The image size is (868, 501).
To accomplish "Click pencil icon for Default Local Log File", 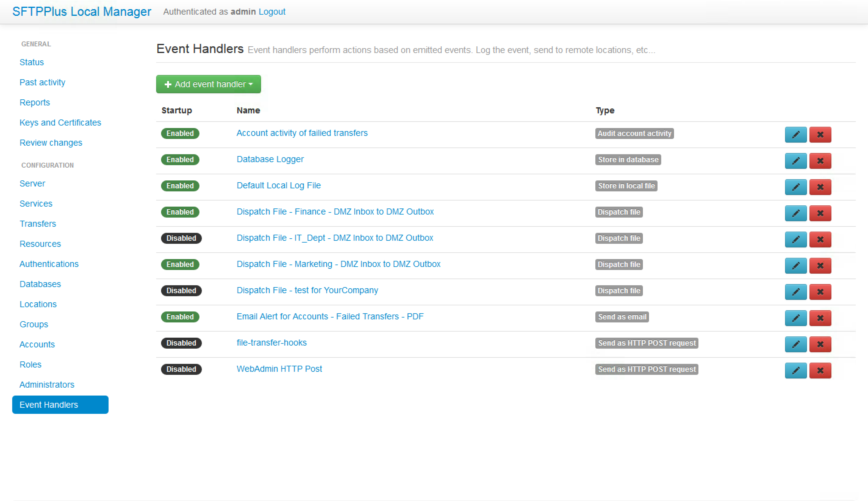I will pos(795,187).
